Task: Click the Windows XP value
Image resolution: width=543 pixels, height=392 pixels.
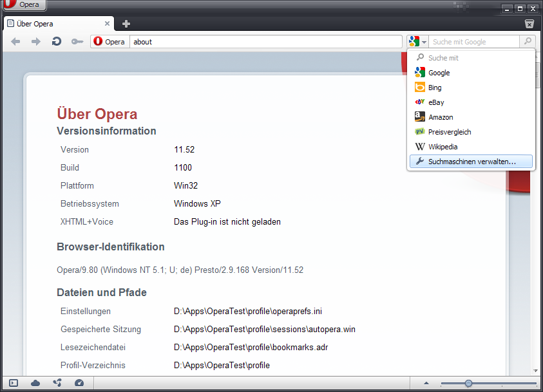Action: (197, 203)
